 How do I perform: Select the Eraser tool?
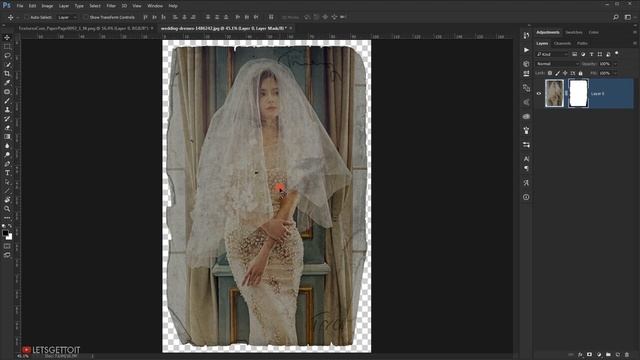coord(7,128)
